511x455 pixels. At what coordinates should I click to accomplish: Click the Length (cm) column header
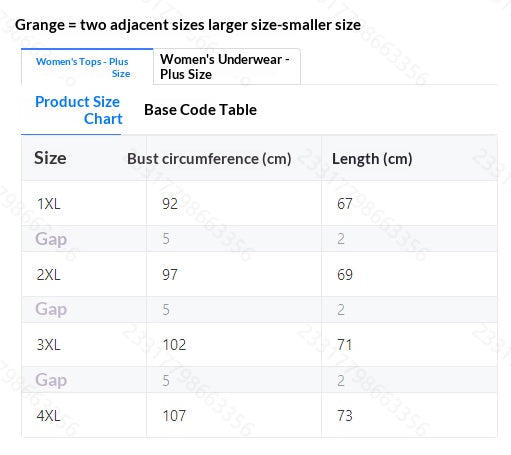[x=372, y=159]
